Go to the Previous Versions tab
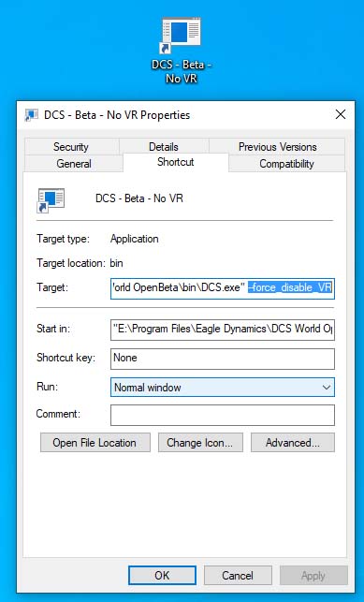 [277, 147]
